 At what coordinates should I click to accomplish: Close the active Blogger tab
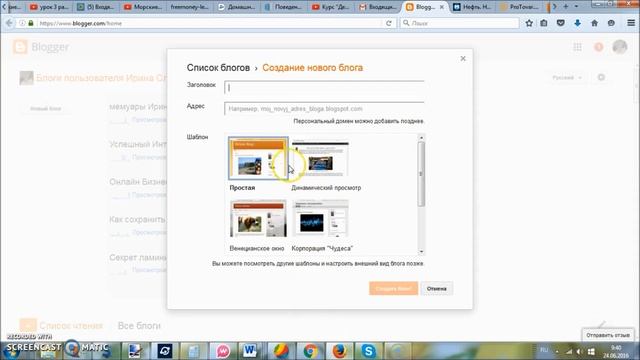[x=441, y=7]
